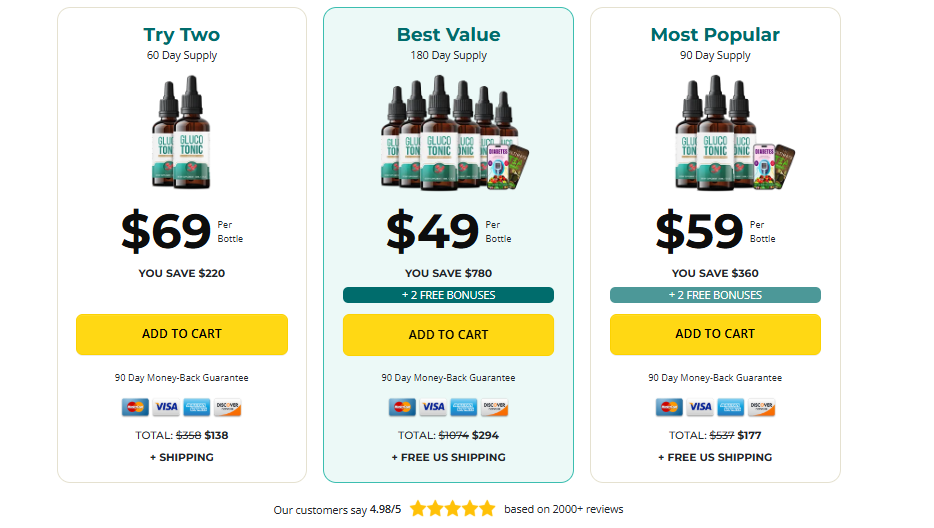Click the five-star rating icons
934x528 pixels.
[x=452, y=509]
